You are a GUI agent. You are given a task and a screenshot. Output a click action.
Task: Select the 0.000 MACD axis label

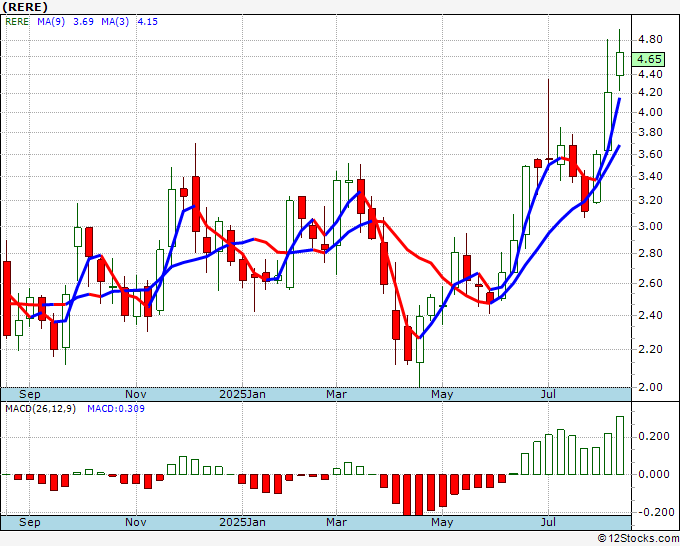tap(654, 474)
